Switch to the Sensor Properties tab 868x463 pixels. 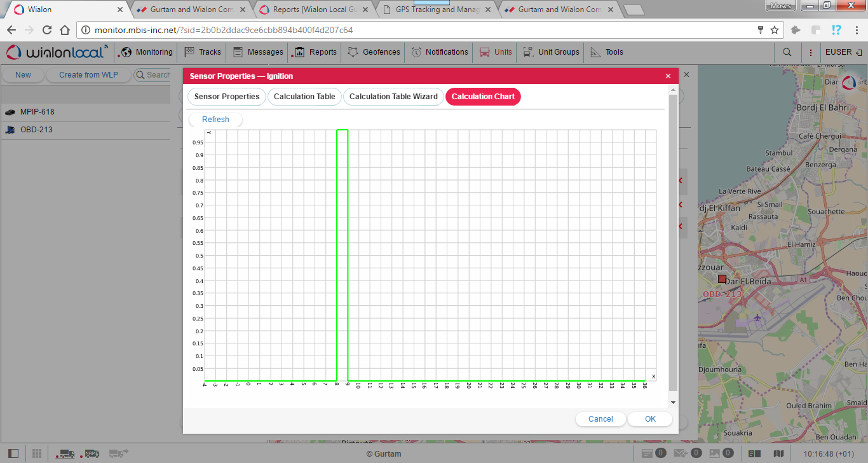point(227,97)
